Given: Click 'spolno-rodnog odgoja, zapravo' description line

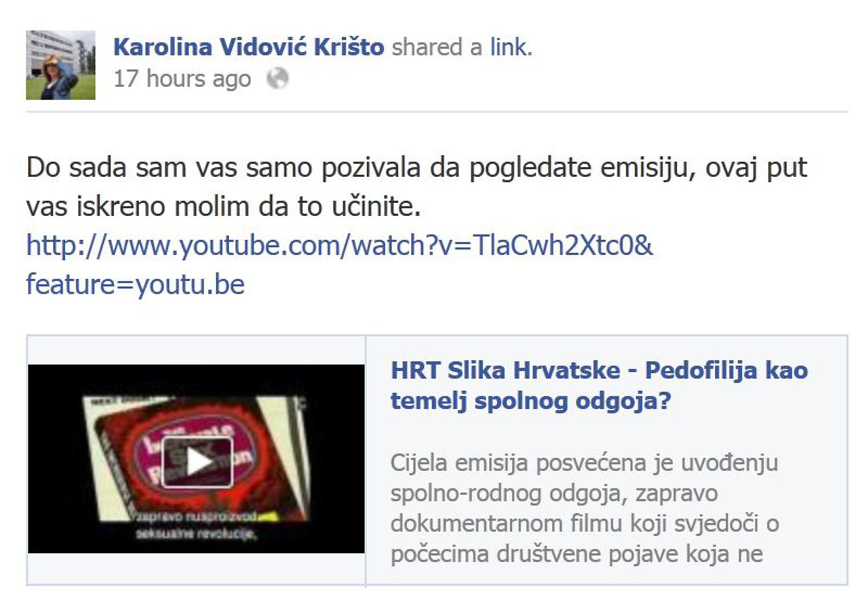Looking at the screenshot, I should tap(553, 493).
